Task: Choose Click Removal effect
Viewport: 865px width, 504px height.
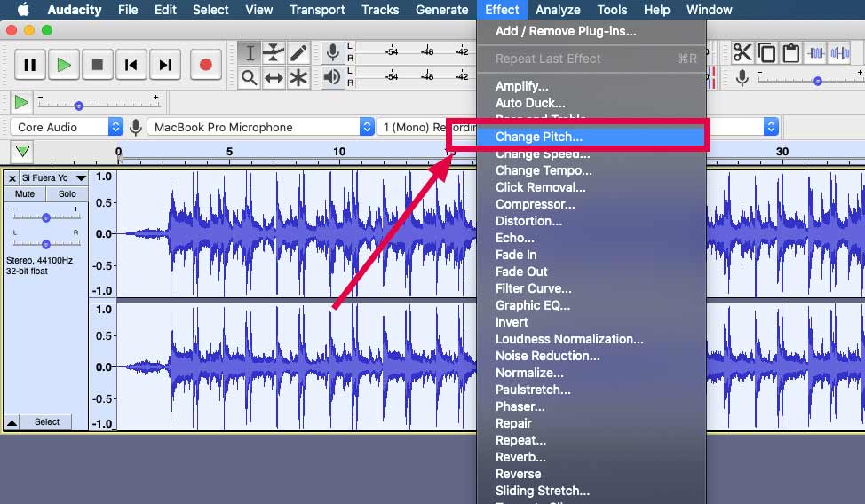Action: 591,187
